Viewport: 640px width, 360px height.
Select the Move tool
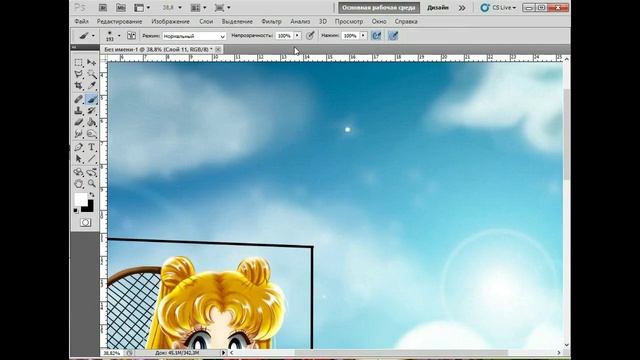point(91,62)
